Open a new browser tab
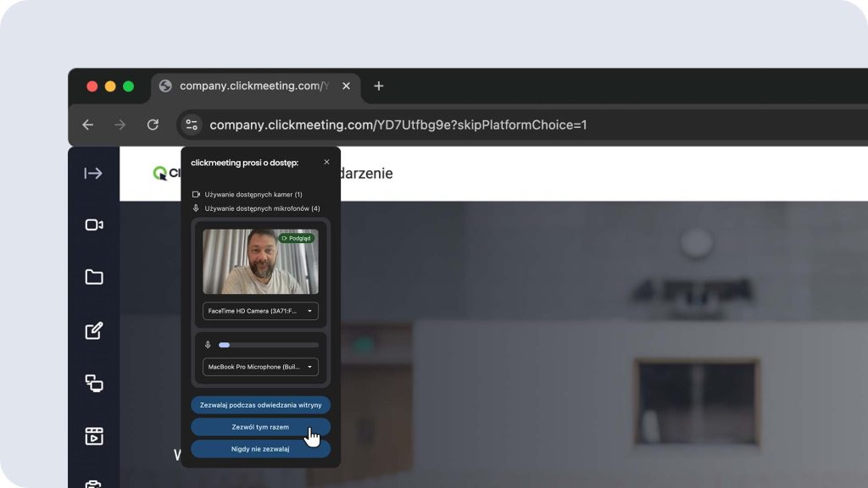 tap(379, 86)
